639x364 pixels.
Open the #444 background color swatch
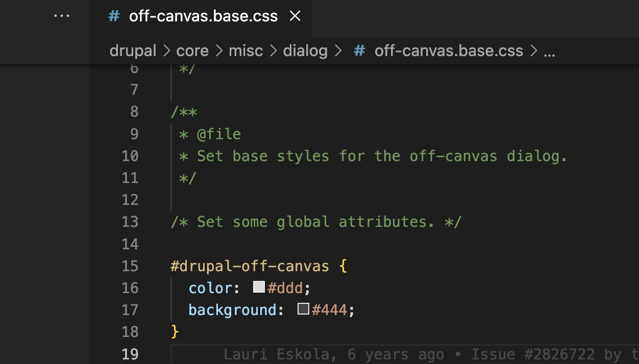(303, 309)
